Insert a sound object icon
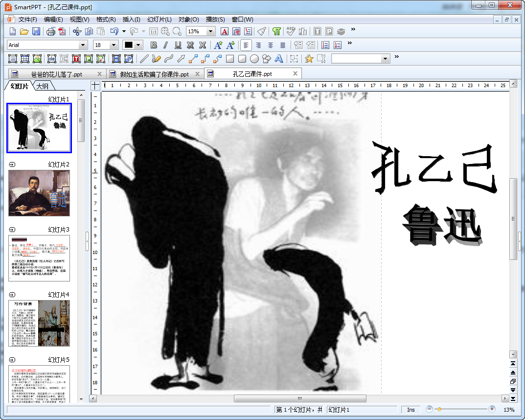Screen dimensions: 525x420 [129, 59]
